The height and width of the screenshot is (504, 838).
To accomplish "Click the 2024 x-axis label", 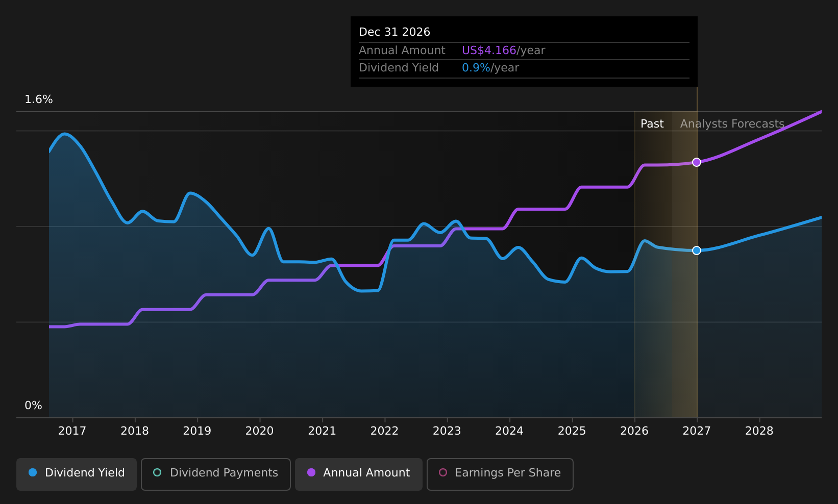I will click(509, 431).
